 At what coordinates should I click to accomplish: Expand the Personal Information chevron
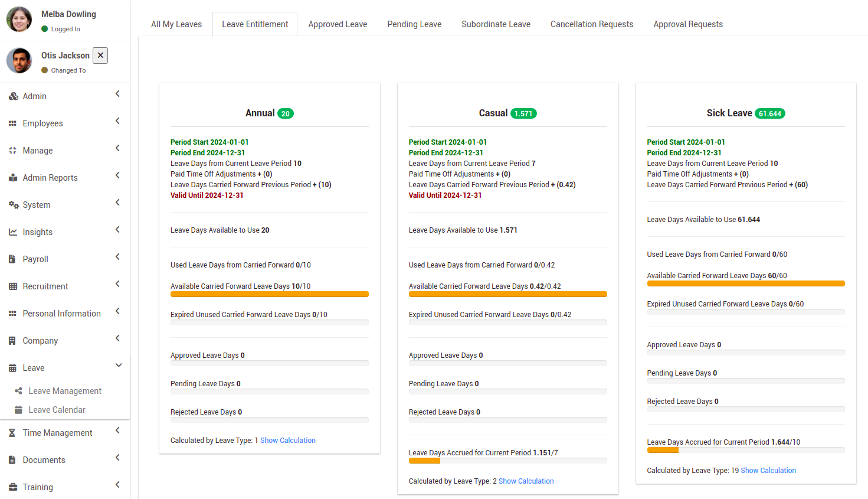pos(117,311)
